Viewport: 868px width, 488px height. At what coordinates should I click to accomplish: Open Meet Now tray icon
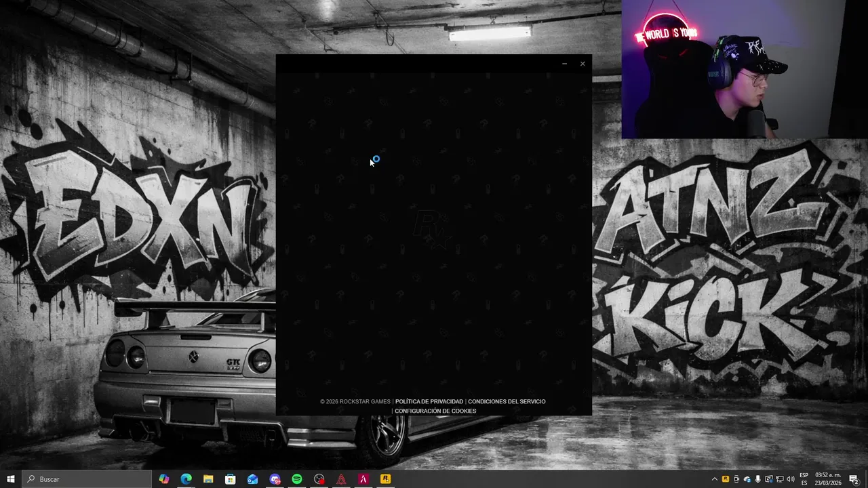click(736, 479)
